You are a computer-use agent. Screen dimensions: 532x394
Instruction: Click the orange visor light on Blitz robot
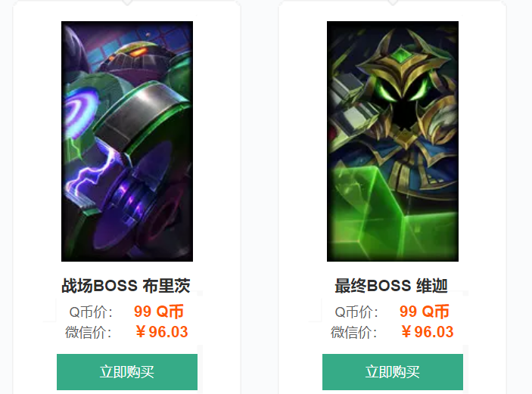pyautogui.click(x=138, y=53)
